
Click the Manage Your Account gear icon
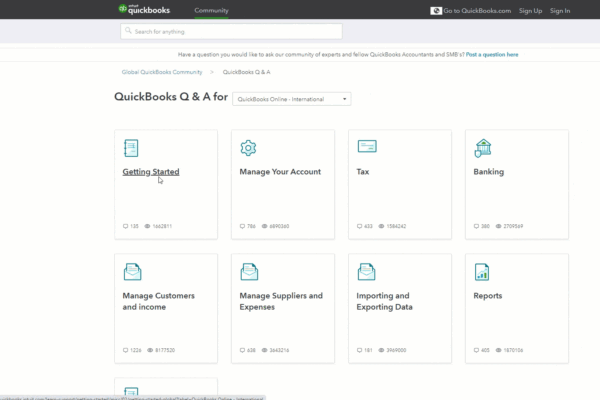tap(248, 148)
